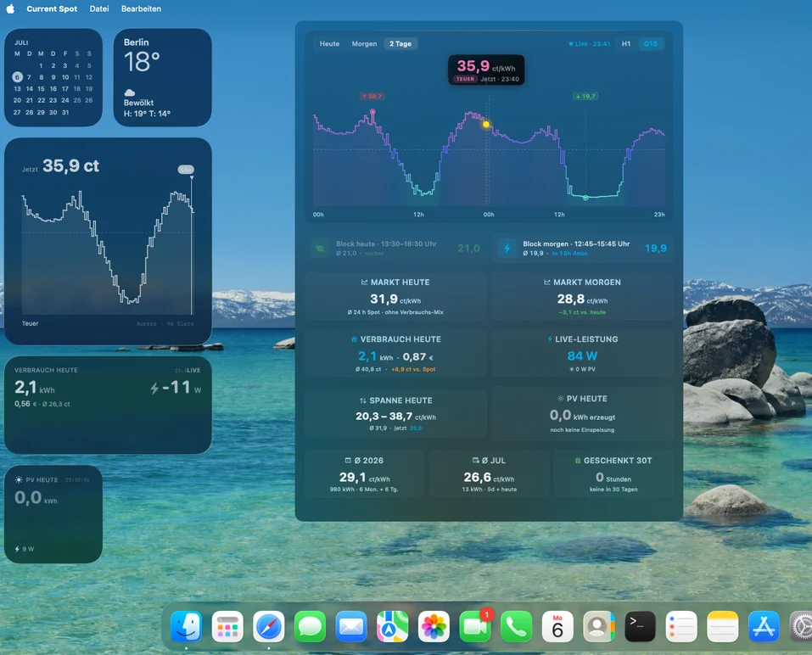The height and width of the screenshot is (655, 812).
Task: Click the Ø JUL average tile
Action: (489, 473)
